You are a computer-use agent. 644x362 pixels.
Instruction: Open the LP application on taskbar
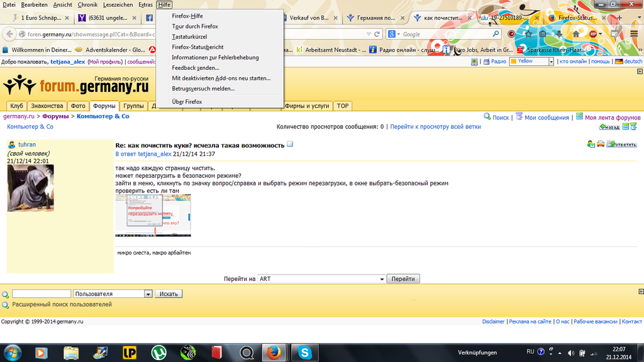click(130, 353)
